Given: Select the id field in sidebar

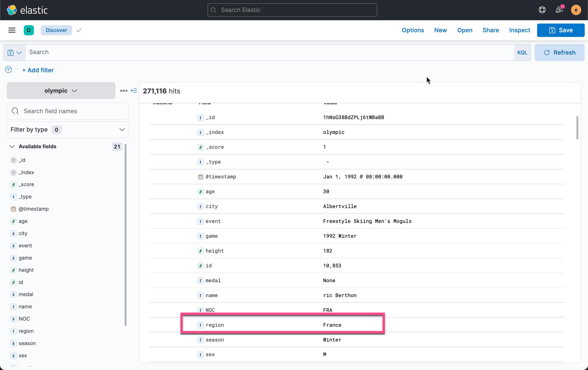Looking at the screenshot, I should click(x=21, y=282).
